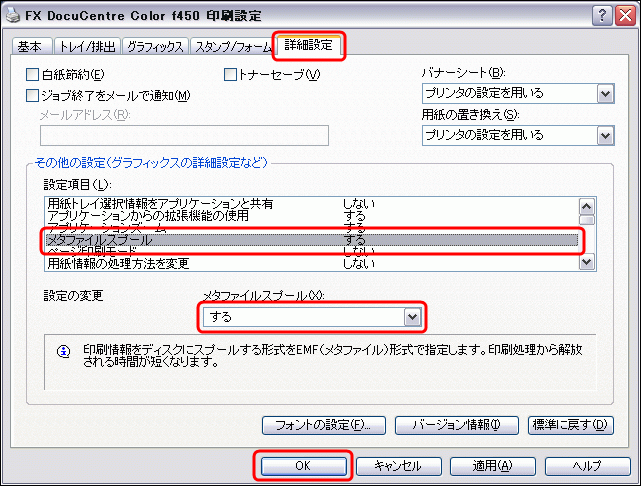The image size is (641, 486).
Task: Click the printer icon in title bar
Action: (x=13, y=15)
